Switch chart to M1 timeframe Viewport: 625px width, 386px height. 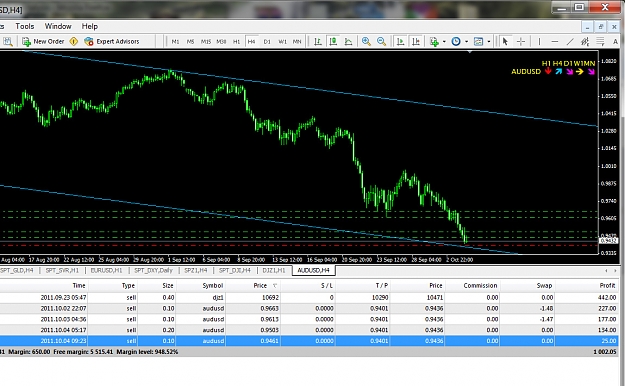click(x=175, y=41)
